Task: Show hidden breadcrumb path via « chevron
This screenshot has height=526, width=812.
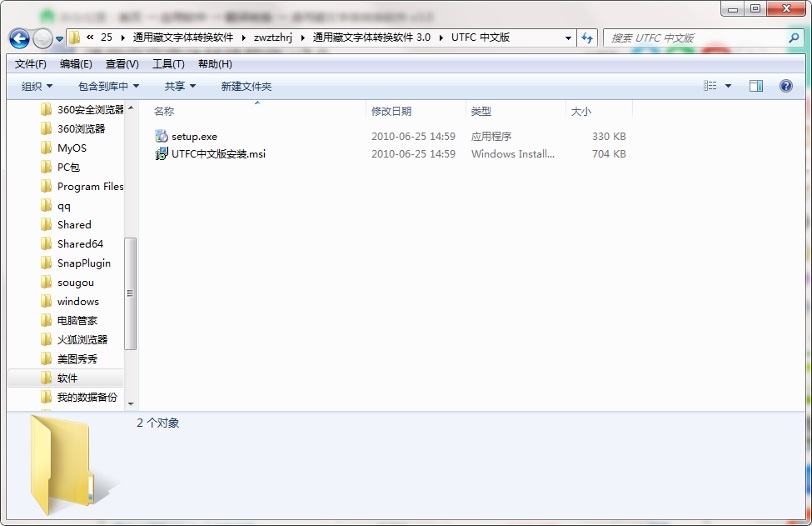Action: pos(90,38)
